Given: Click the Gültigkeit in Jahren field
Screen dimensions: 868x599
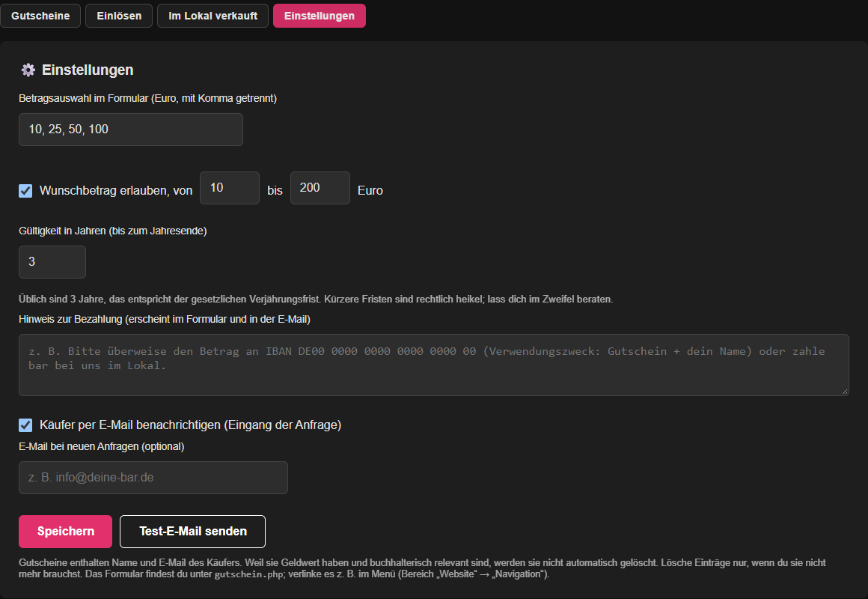Looking at the screenshot, I should coord(52,262).
